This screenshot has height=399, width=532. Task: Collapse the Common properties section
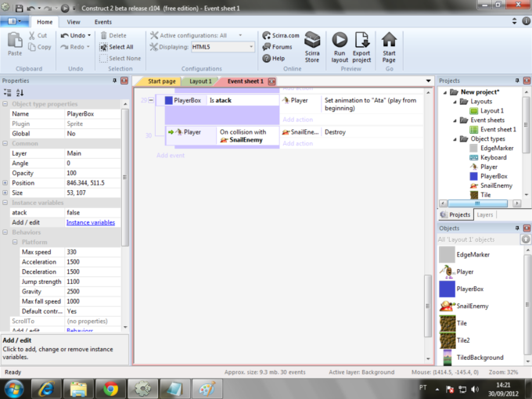click(5, 143)
